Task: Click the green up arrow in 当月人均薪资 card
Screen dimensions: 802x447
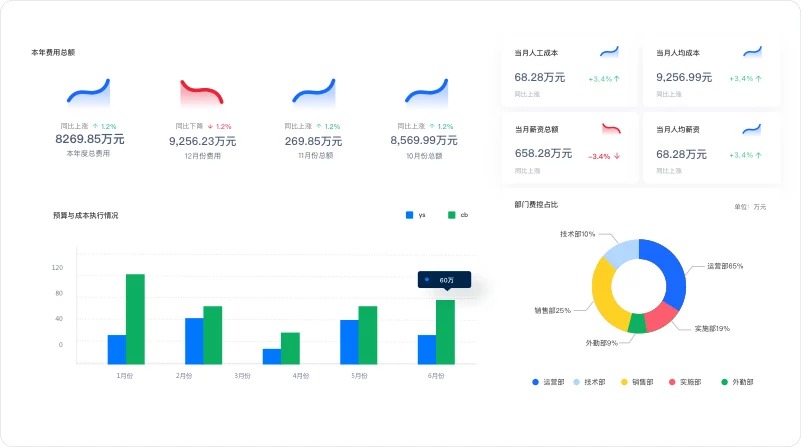Action: point(758,155)
